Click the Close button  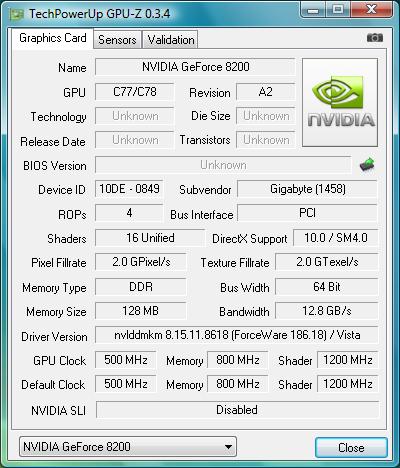click(351, 447)
